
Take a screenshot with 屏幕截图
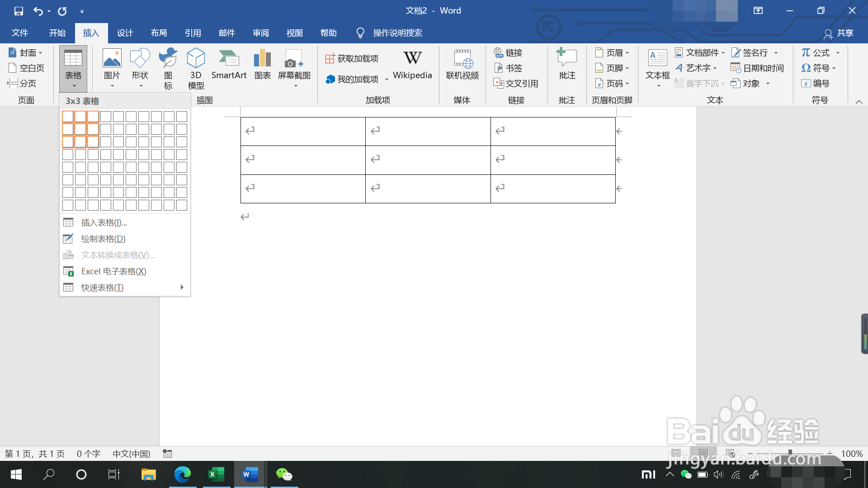tap(294, 68)
